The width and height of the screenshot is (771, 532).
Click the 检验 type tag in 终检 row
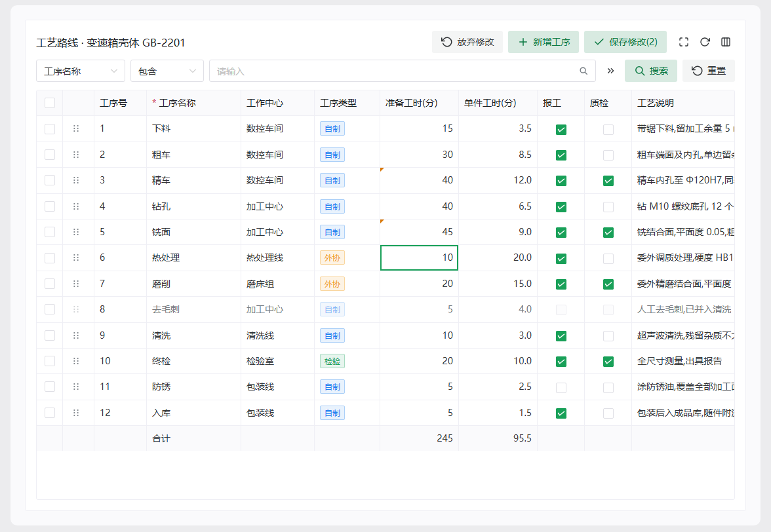(332, 361)
